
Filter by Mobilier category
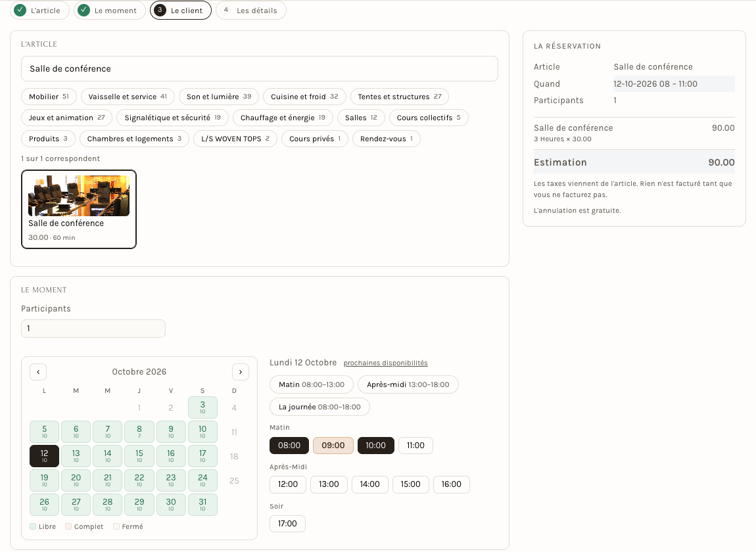49,97
